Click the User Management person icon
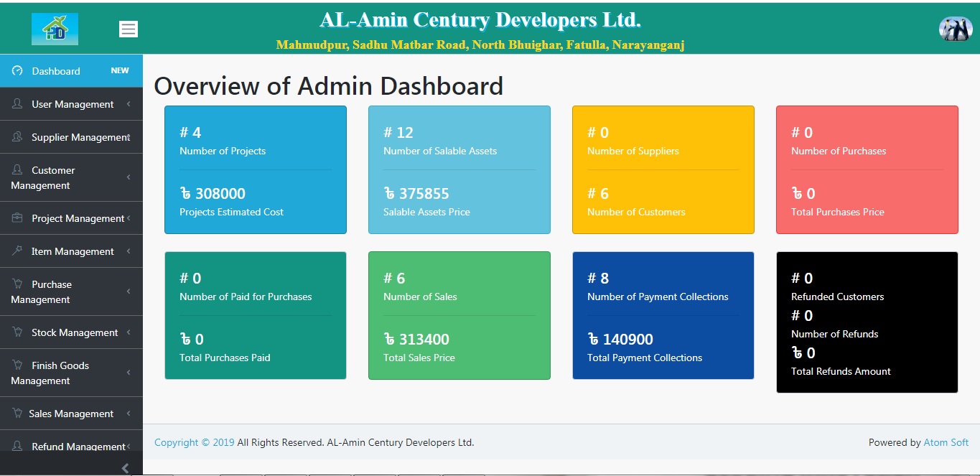Image resolution: width=980 pixels, height=476 pixels. click(x=18, y=104)
